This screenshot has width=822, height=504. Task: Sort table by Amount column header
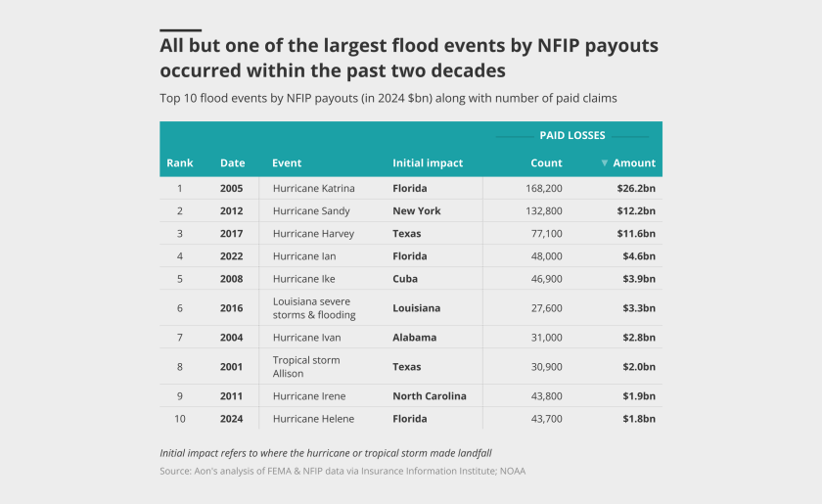(634, 163)
